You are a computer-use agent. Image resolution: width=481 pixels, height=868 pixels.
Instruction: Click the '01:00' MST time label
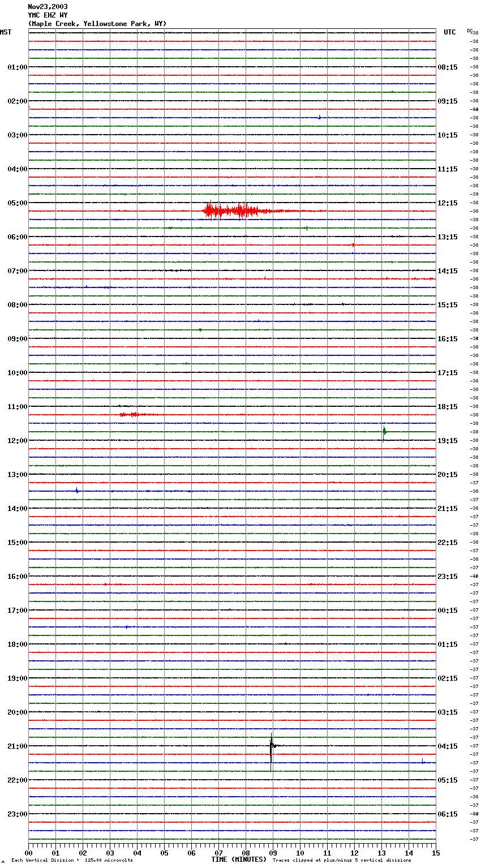[x=17, y=67]
